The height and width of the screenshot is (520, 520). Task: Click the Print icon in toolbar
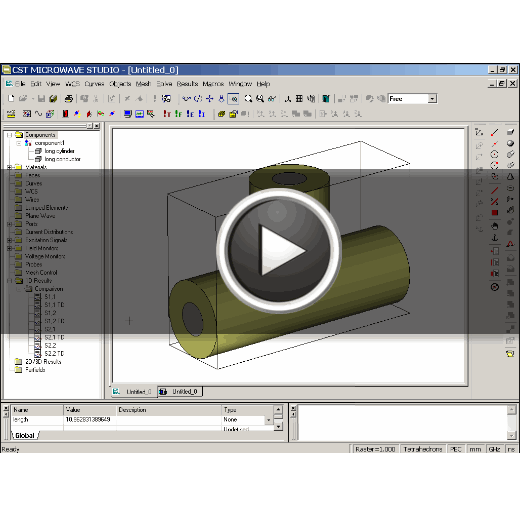[x=69, y=98]
